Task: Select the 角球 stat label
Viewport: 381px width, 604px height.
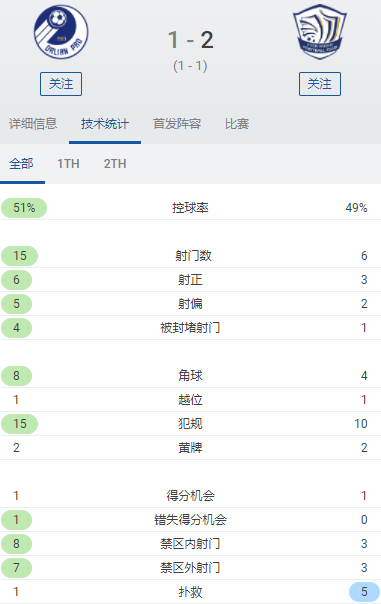Action: [190, 376]
